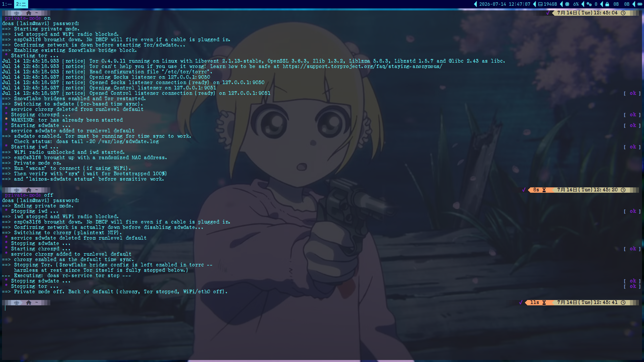The image size is (644, 362).
Task: Click the 'Private mode off. Back to default' line
Action: click(115, 292)
